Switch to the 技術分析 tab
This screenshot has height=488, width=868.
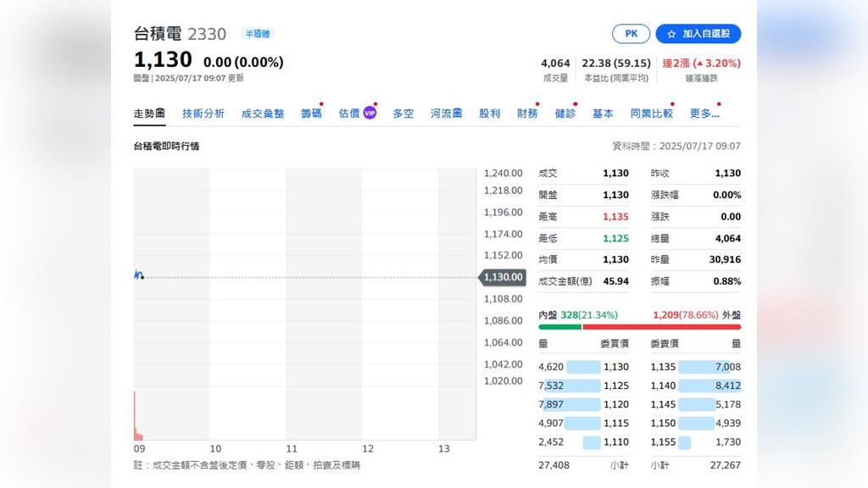click(203, 114)
